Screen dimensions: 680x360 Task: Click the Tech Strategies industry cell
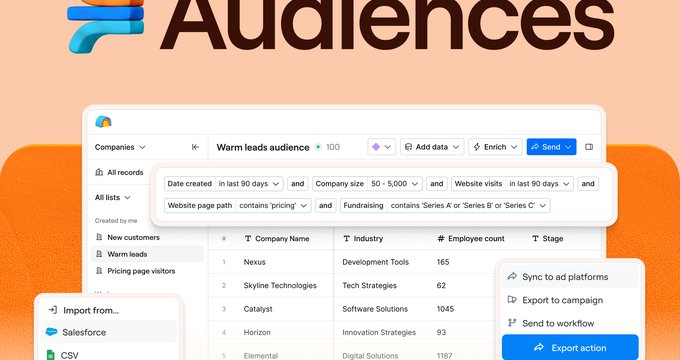(369, 285)
